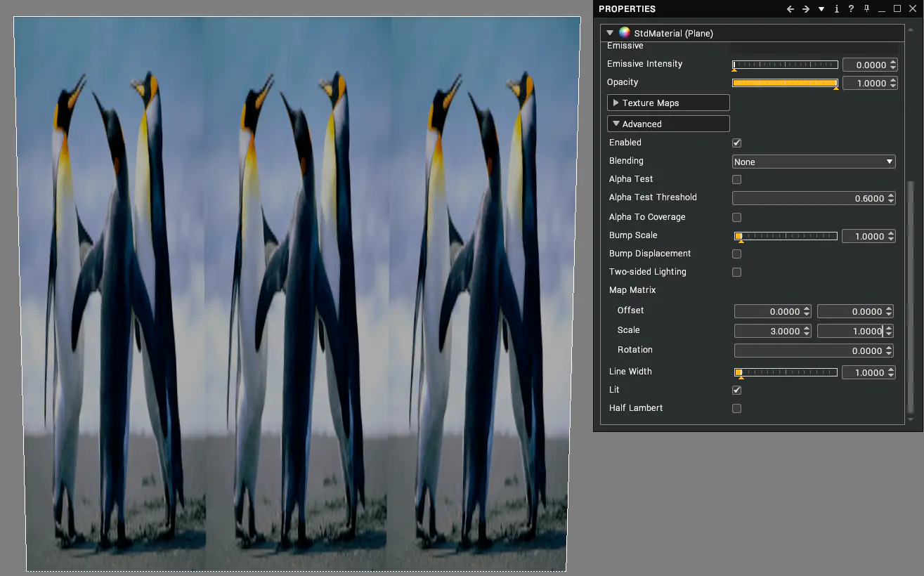Step the second Offset value arrows

coord(890,311)
